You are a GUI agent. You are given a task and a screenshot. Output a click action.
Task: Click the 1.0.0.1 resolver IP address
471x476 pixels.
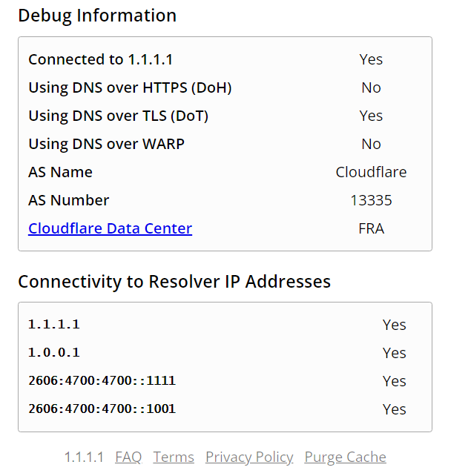coord(53,353)
